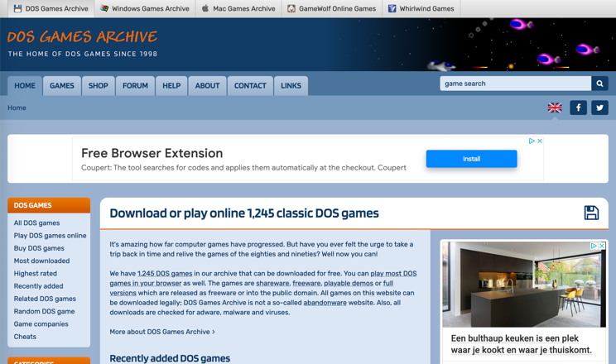Open the SHOP navigation tab
Viewport: 616px width, 364px height.
tap(99, 85)
